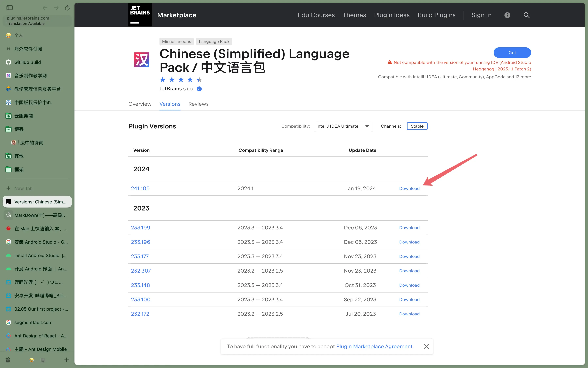This screenshot has width=588, height=368.
Task: Switch to 在 Mac 上快速输入 tab
Action: 37,229
